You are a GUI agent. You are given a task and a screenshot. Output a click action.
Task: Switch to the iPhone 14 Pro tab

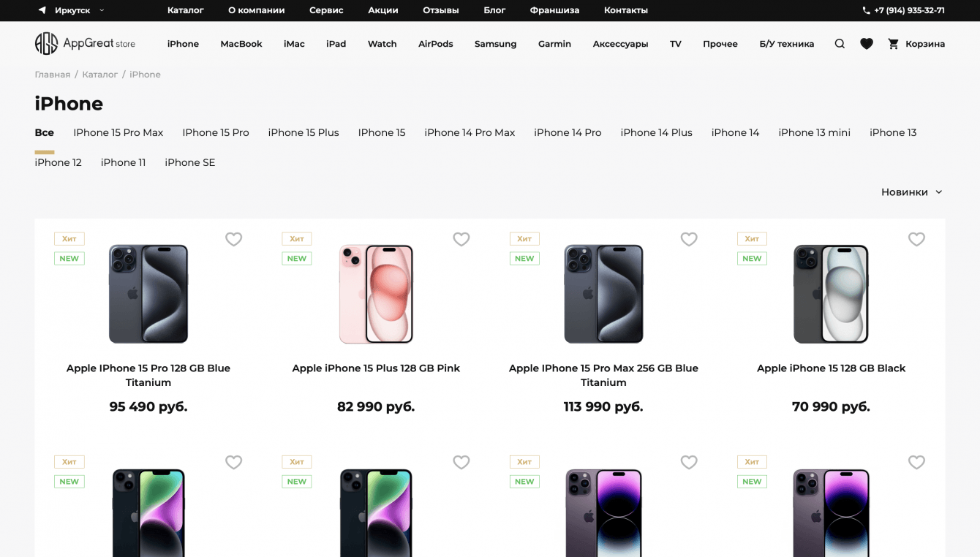tap(568, 132)
